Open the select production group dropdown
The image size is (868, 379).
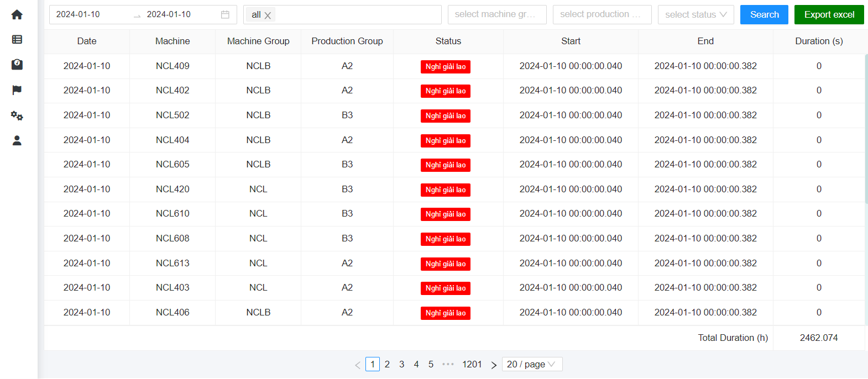(602, 14)
